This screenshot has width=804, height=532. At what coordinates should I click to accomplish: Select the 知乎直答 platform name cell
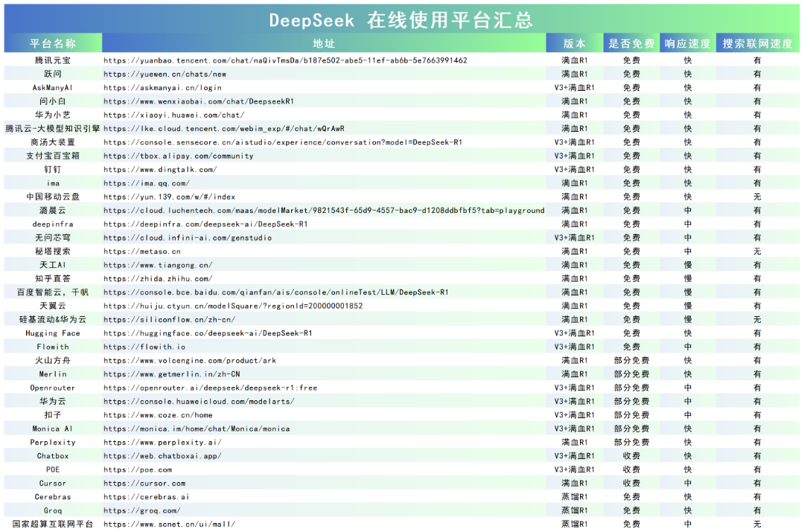(x=53, y=279)
